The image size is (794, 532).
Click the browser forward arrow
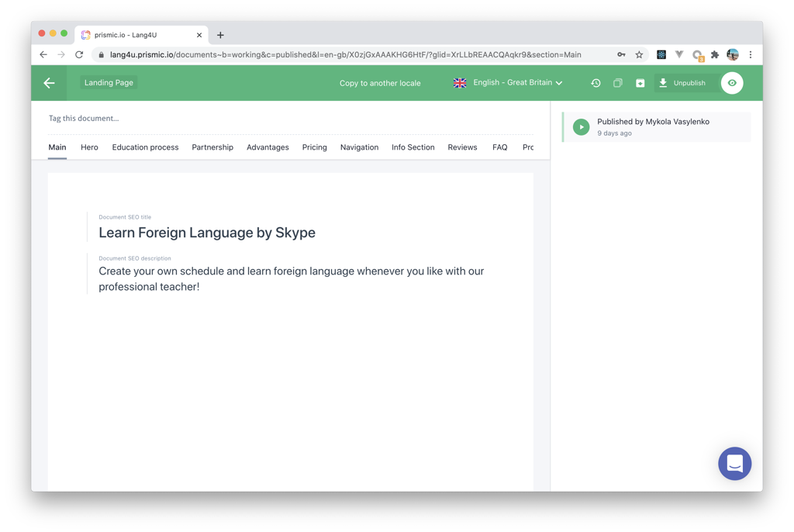[61, 55]
